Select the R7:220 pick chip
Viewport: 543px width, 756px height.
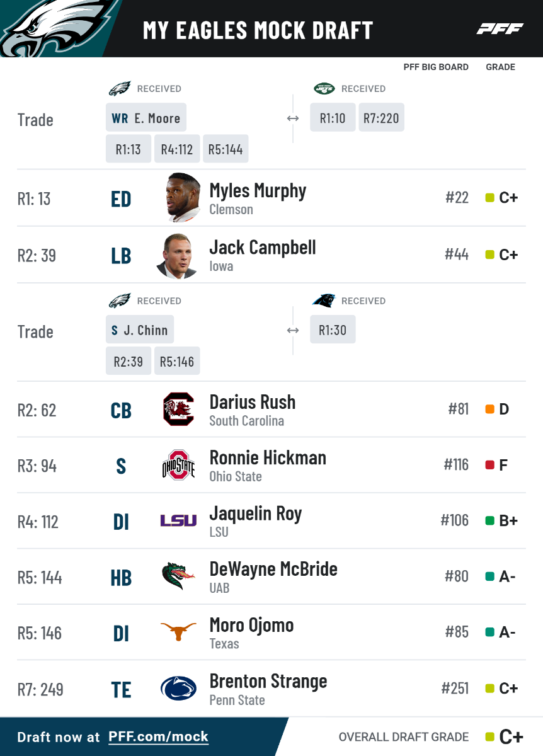tap(381, 118)
